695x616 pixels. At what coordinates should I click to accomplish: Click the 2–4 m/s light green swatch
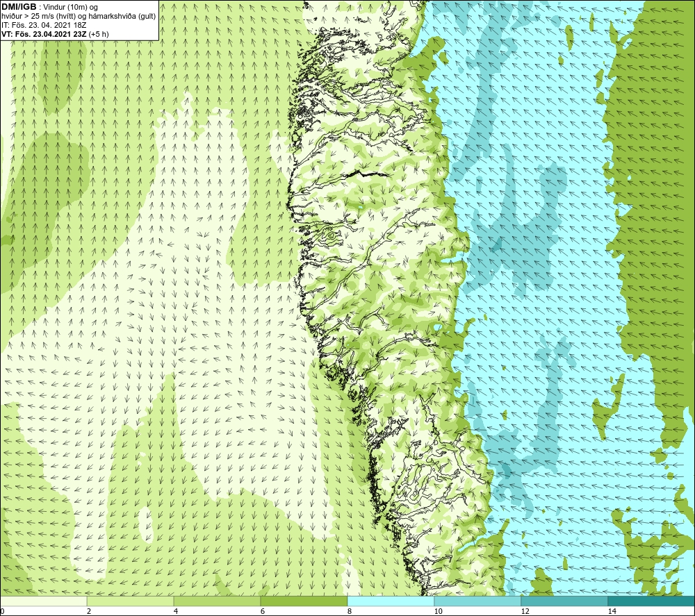(131, 601)
